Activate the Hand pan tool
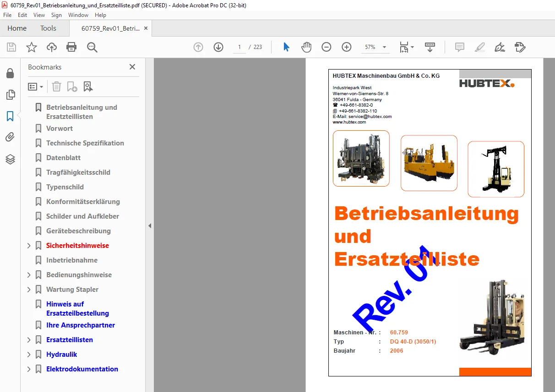Image resolution: width=555 pixels, height=392 pixels. pyautogui.click(x=306, y=47)
